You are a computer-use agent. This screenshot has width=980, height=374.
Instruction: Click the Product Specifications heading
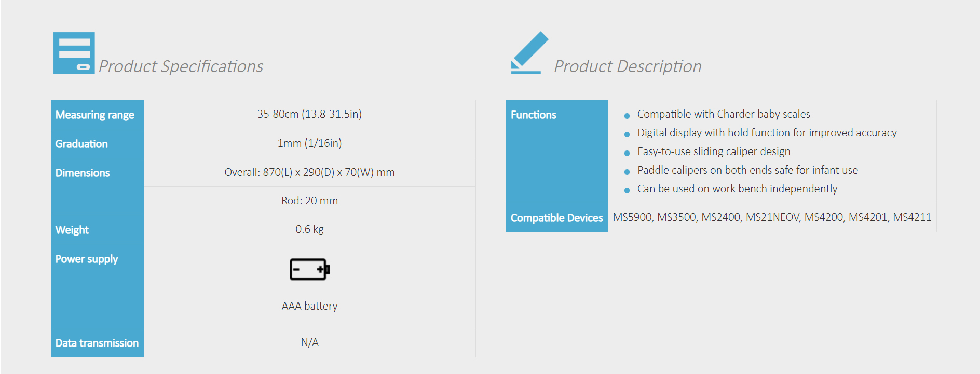point(181,66)
